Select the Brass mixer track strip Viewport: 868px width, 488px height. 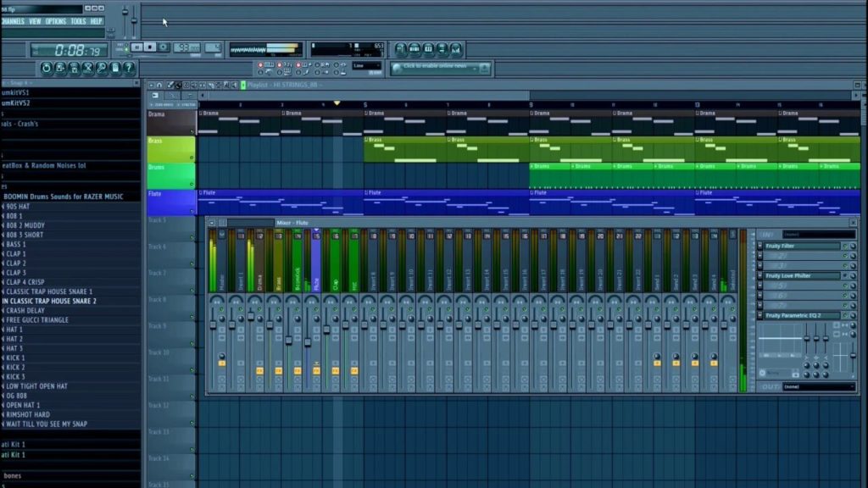[278, 260]
